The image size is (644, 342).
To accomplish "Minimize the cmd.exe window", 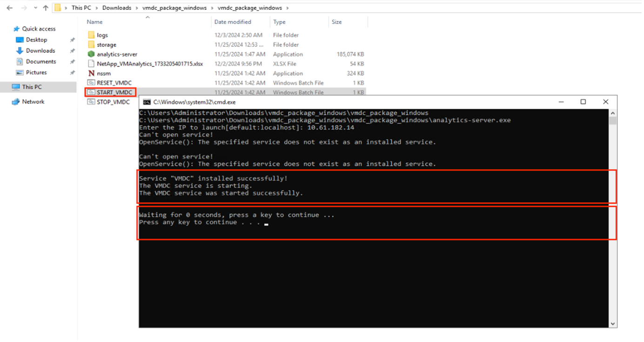I will click(561, 102).
